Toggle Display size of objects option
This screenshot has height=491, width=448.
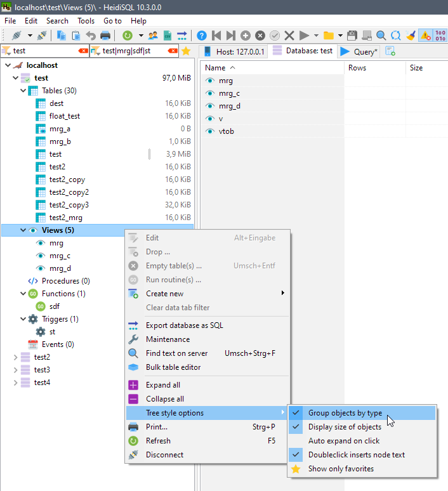point(362,427)
